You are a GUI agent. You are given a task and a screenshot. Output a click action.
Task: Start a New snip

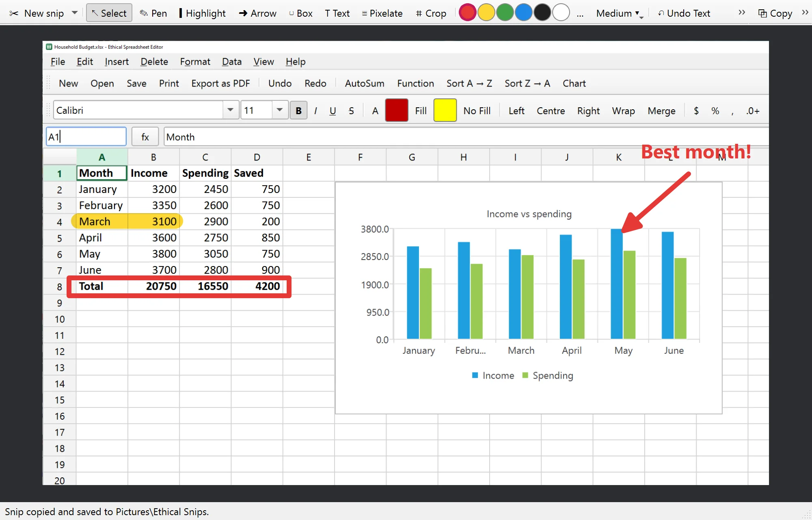(x=37, y=13)
